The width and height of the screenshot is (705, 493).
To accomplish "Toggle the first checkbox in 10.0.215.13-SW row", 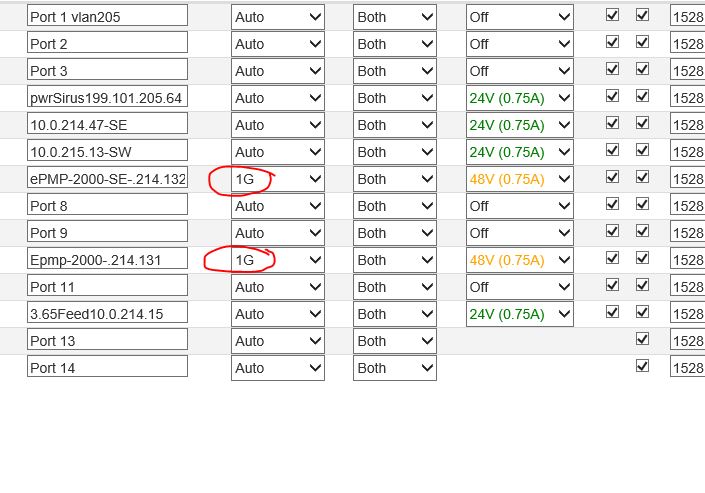I will click(612, 151).
